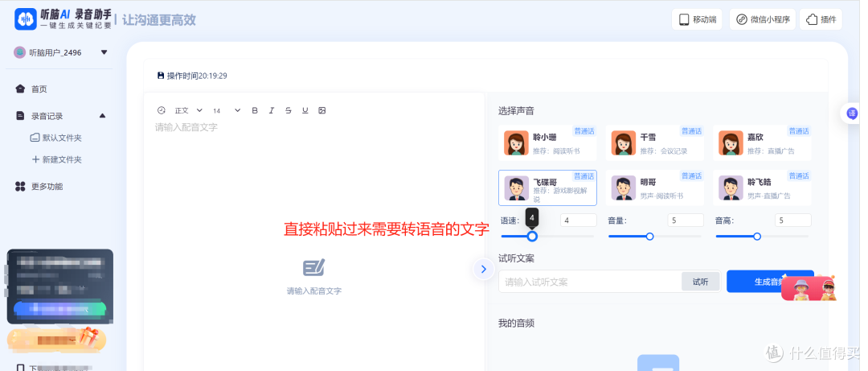The image size is (868, 371).
Task: Click the 语速 slider handle
Action: pos(532,237)
